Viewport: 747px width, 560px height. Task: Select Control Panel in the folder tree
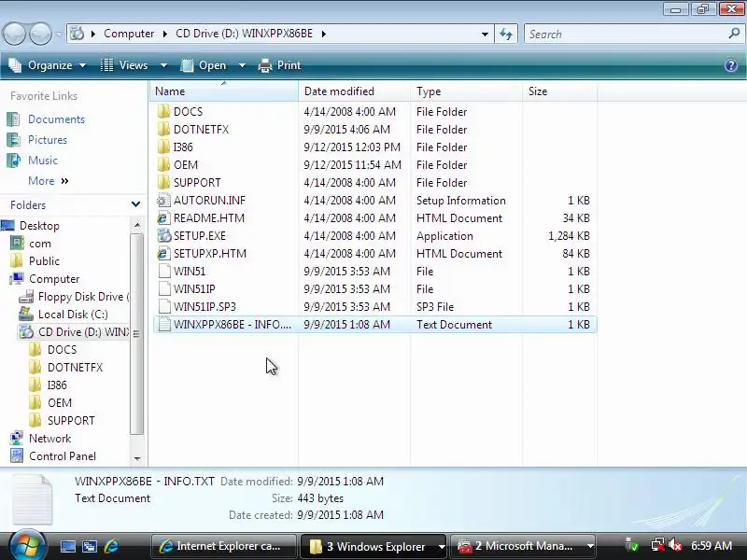(x=62, y=456)
